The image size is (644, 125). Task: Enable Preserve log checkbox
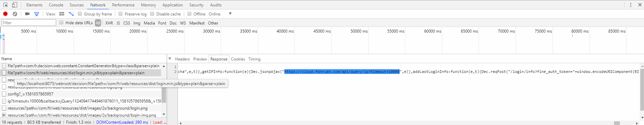(120, 14)
